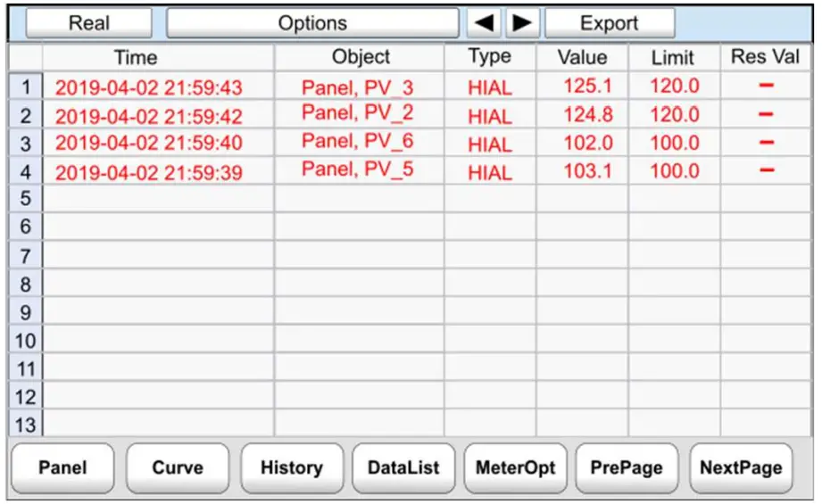This screenshot has height=504, width=822.
Task: Click limit 120.0 in PV_2 row
Action: point(675,114)
